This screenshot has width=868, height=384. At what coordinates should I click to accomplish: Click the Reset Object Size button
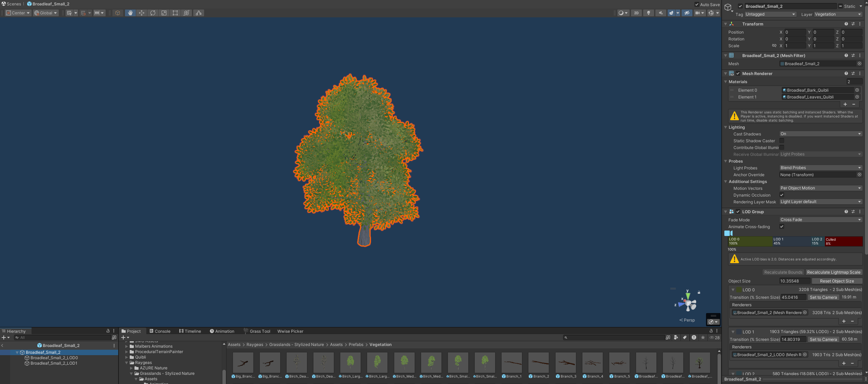(837, 281)
